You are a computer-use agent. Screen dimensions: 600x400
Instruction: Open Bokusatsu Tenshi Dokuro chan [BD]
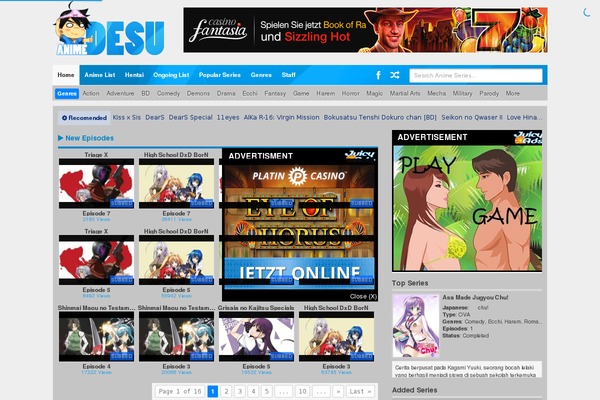coord(380,118)
